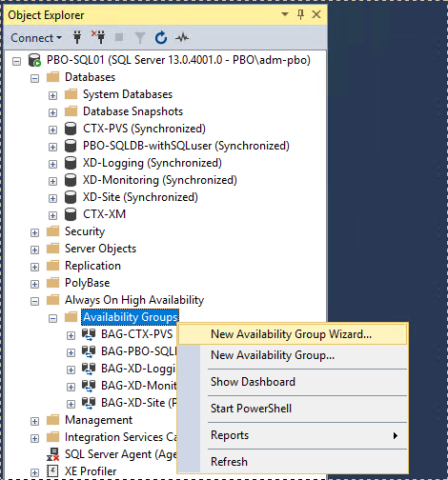Viewport: 448px width, 480px height.
Task: Click the PBO-SQLDB-withSQLuser database cylinder icon
Action: (71, 146)
